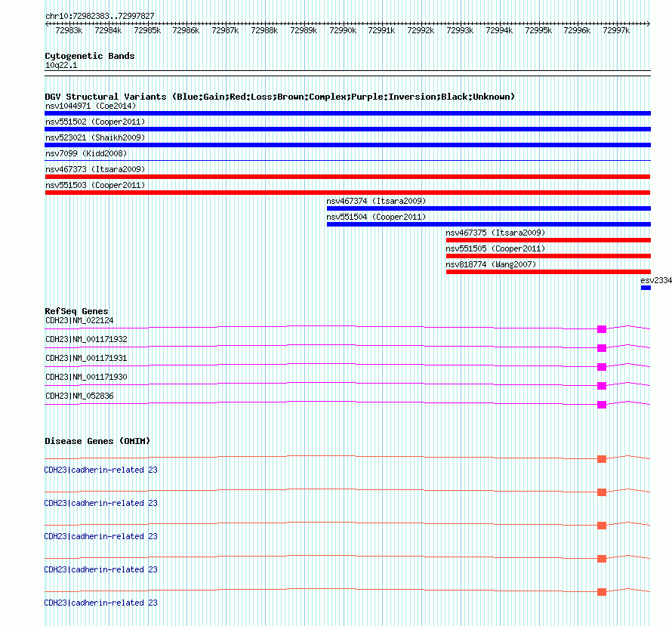Open variant label nsv551504 (Cooper2011)
Image resolution: width=672 pixels, height=626 pixels.
pyautogui.click(x=376, y=217)
